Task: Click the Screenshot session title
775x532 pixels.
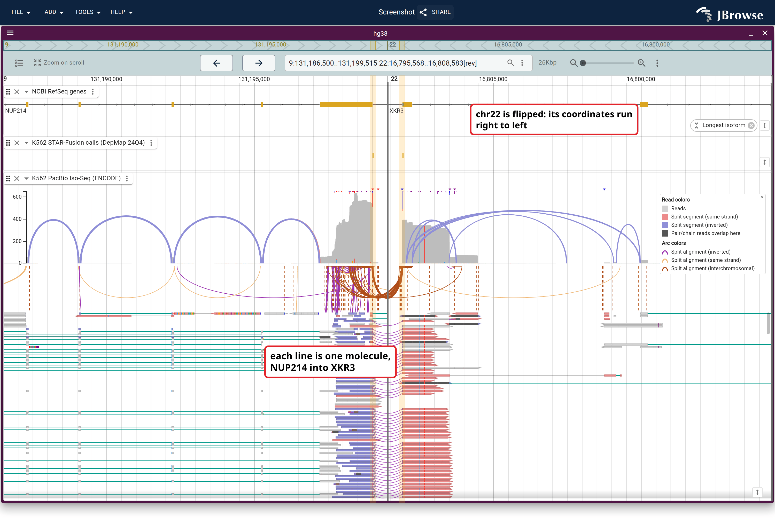Action: [396, 12]
